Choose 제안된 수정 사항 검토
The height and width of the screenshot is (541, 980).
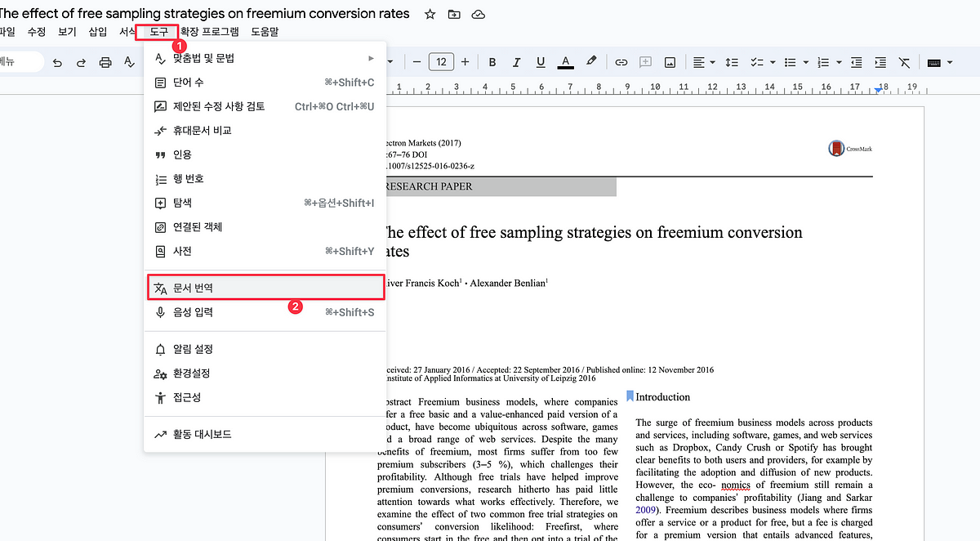click(263, 106)
